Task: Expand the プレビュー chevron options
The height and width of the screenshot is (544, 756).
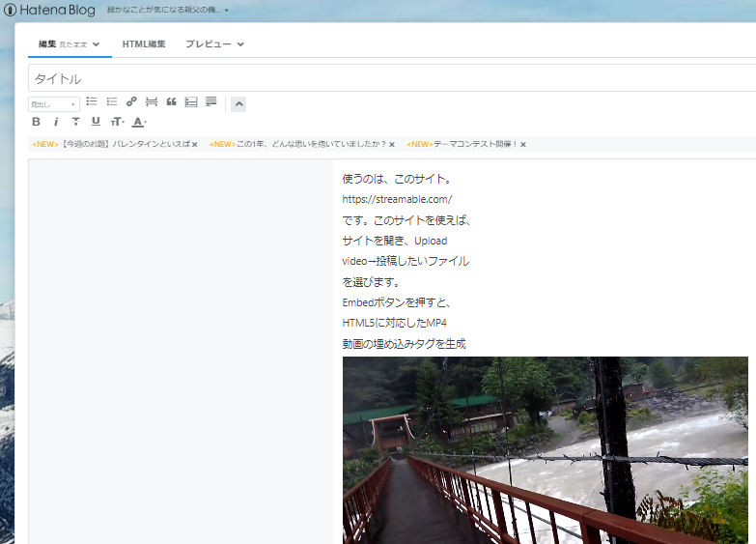Action: click(240, 44)
